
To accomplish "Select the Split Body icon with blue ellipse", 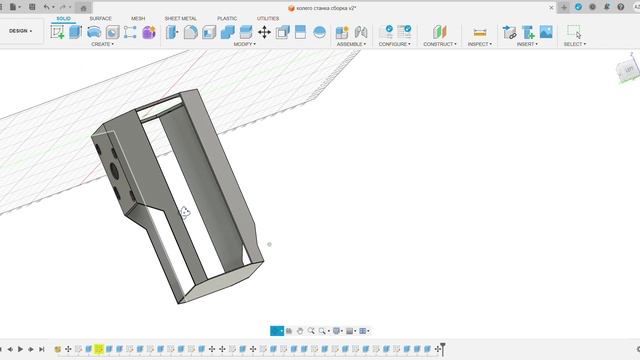I will (319, 32).
